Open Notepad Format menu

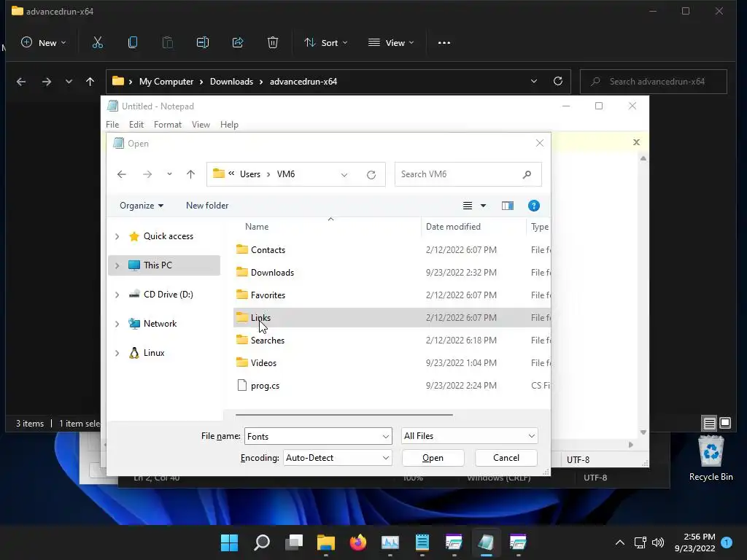pyautogui.click(x=168, y=125)
